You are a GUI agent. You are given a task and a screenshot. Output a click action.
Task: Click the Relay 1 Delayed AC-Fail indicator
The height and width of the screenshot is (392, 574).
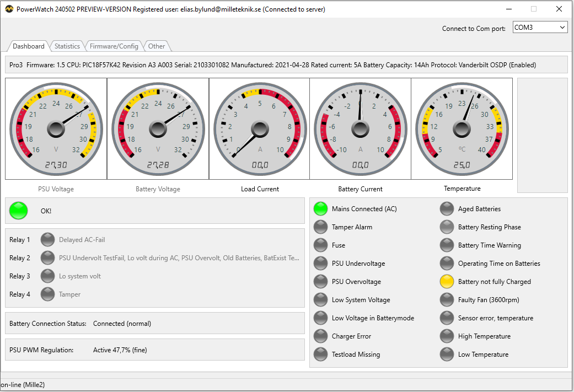coord(48,240)
